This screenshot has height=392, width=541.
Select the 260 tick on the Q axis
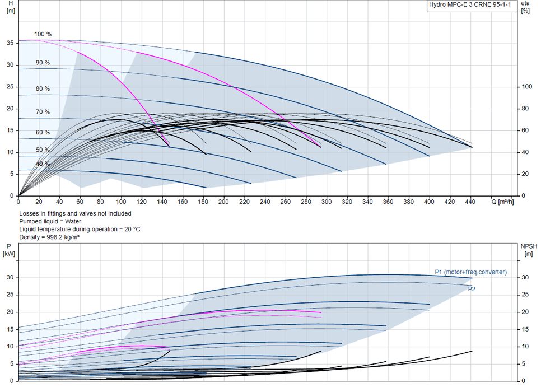[285, 202]
